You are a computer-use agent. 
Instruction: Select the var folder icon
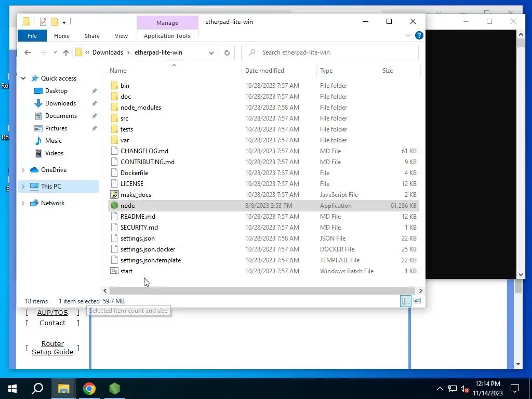(x=114, y=140)
